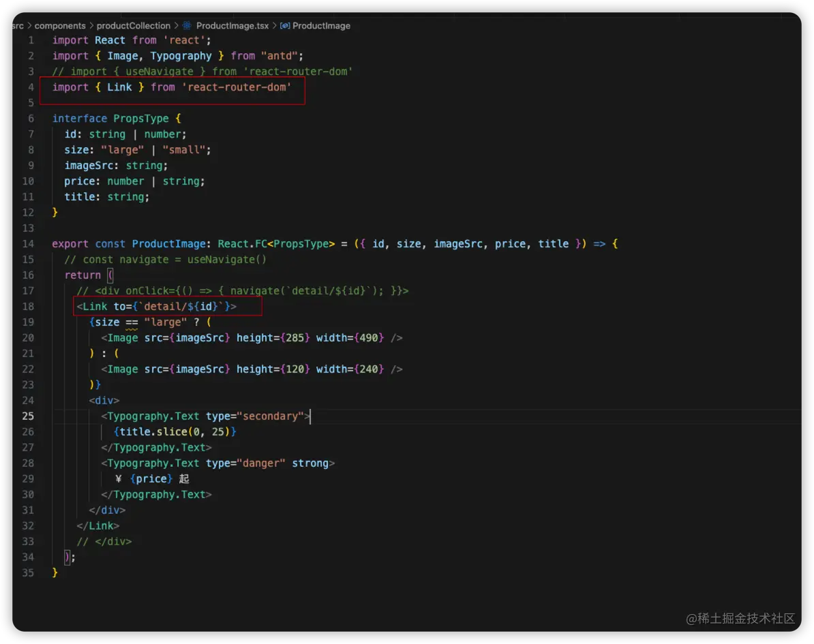Screen dimensions: 814x644
Task: Click {price} expression on line 29
Action: [151, 479]
